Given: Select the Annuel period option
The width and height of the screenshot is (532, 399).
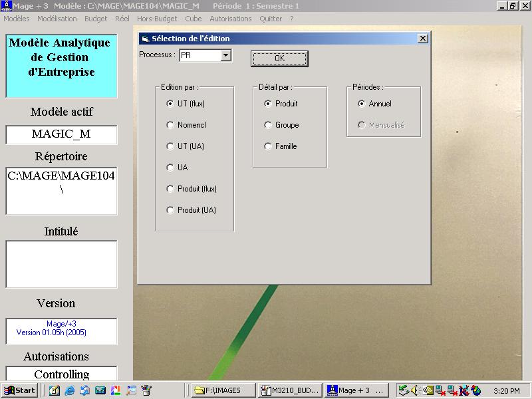Looking at the screenshot, I should [375, 104].
